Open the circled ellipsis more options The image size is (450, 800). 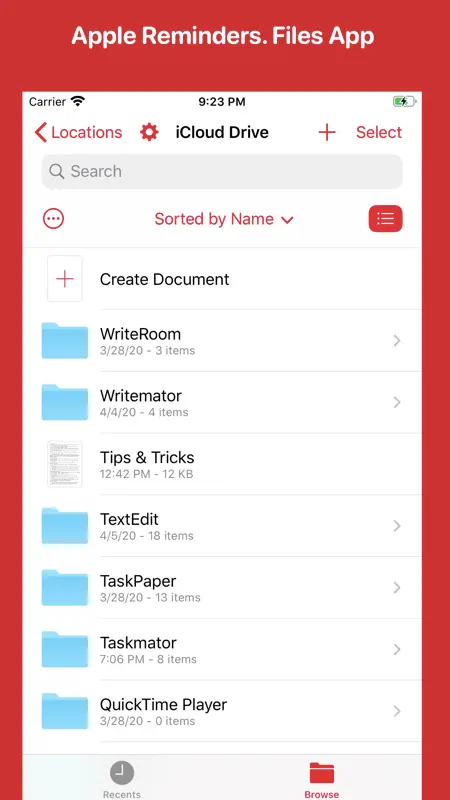coord(53,219)
